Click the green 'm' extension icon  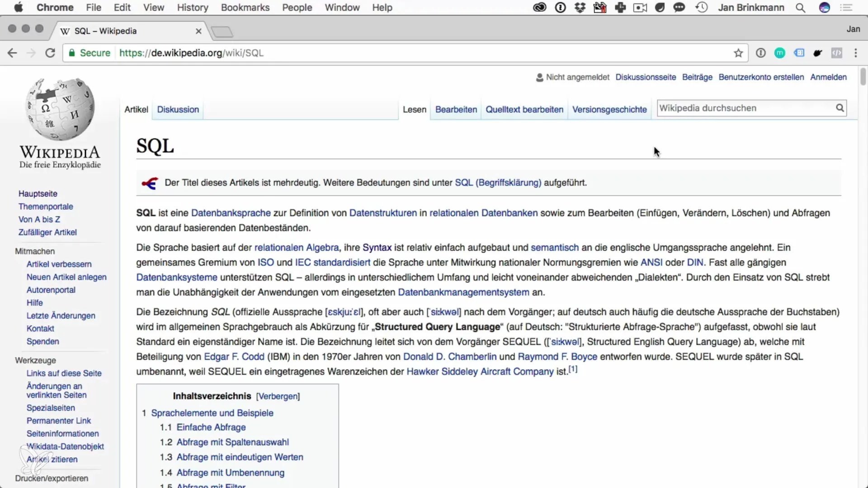pos(779,53)
